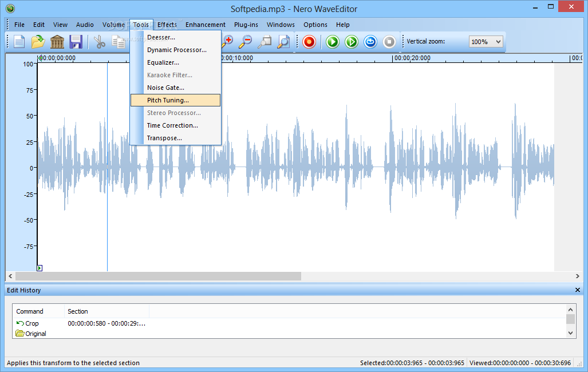Screen dimensions: 588x372
Task: Open the Enhancement menu
Action: 206,25
